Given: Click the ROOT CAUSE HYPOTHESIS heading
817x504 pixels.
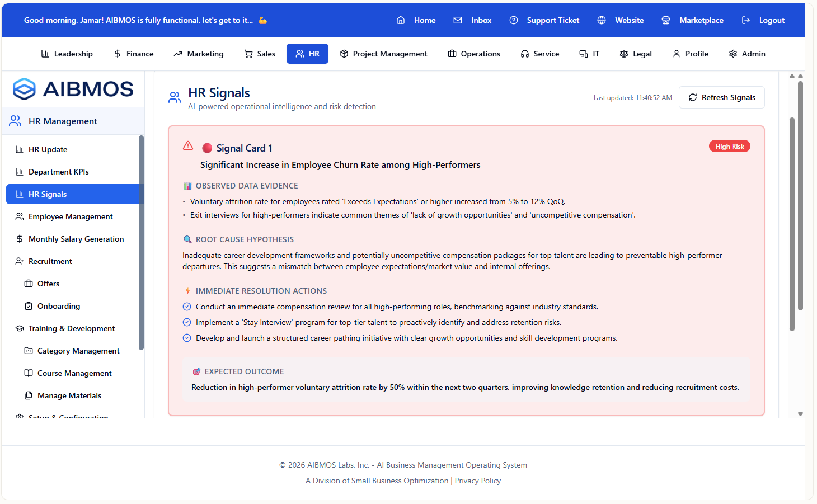Looking at the screenshot, I should pos(245,239).
